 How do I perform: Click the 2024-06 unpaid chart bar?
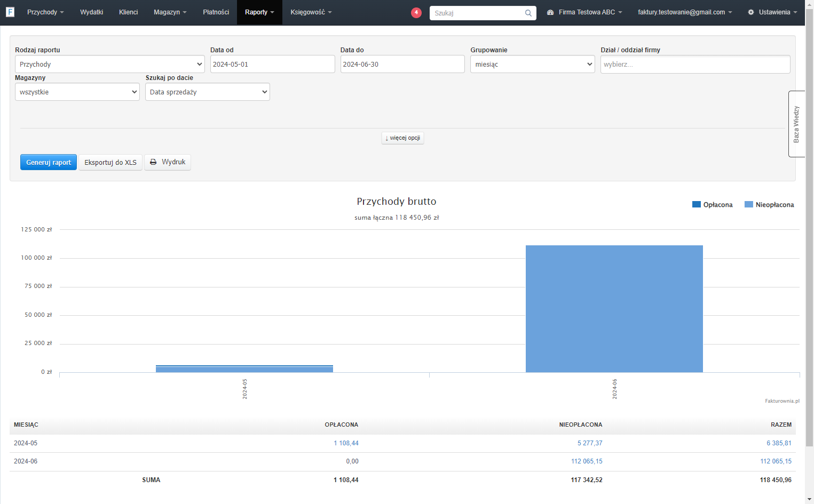pos(614,309)
